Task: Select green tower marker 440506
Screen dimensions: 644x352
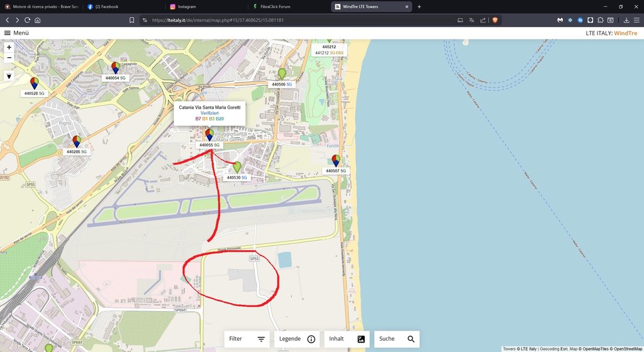Action: tap(282, 74)
